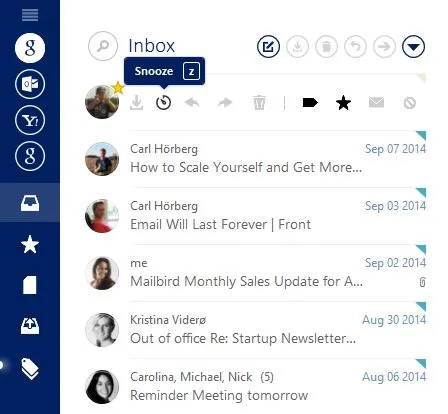This screenshot has width=448, height=414.
Task: Open Drafts folder page icon in sidebar
Action: click(x=30, y=285)
